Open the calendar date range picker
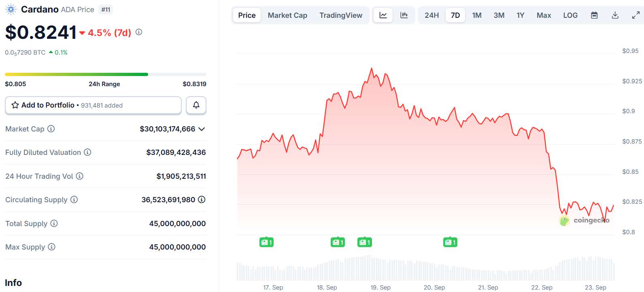 pos(594,15)
